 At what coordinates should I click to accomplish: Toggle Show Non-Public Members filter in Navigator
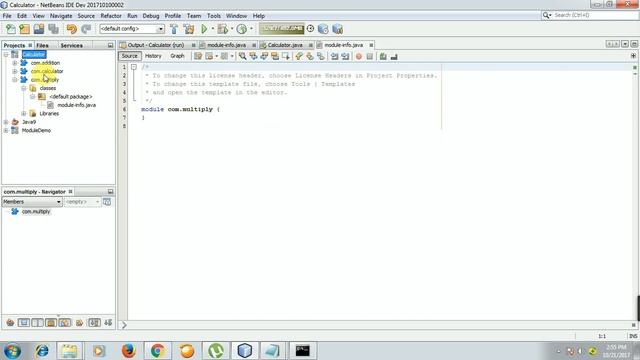51,323
